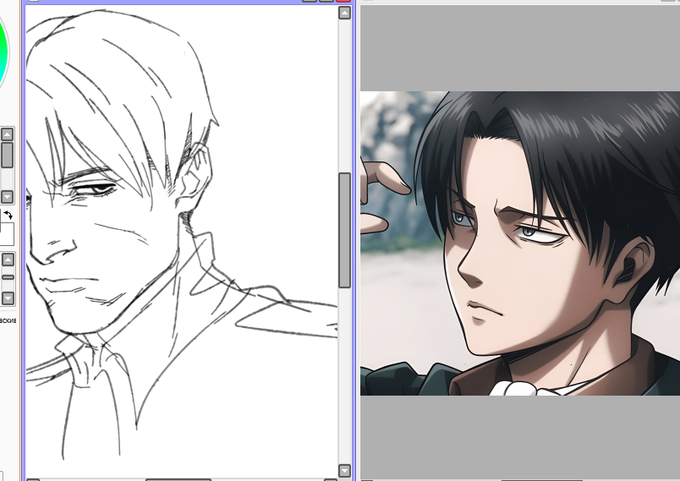Click upper left-panel scrollbar up arrow
This screenshot has width=680, height=481.
click(x=7, y=134)
